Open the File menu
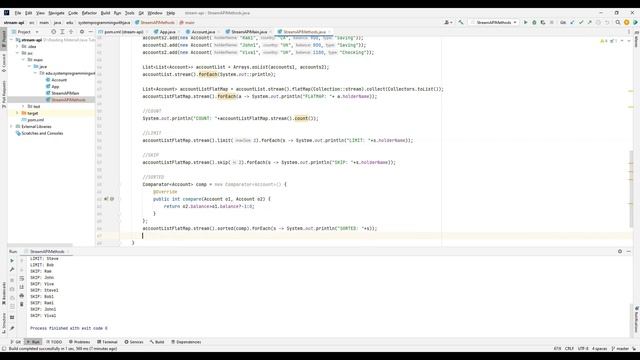This screenshot has height=360, width=640. click(x=18, y=13)
